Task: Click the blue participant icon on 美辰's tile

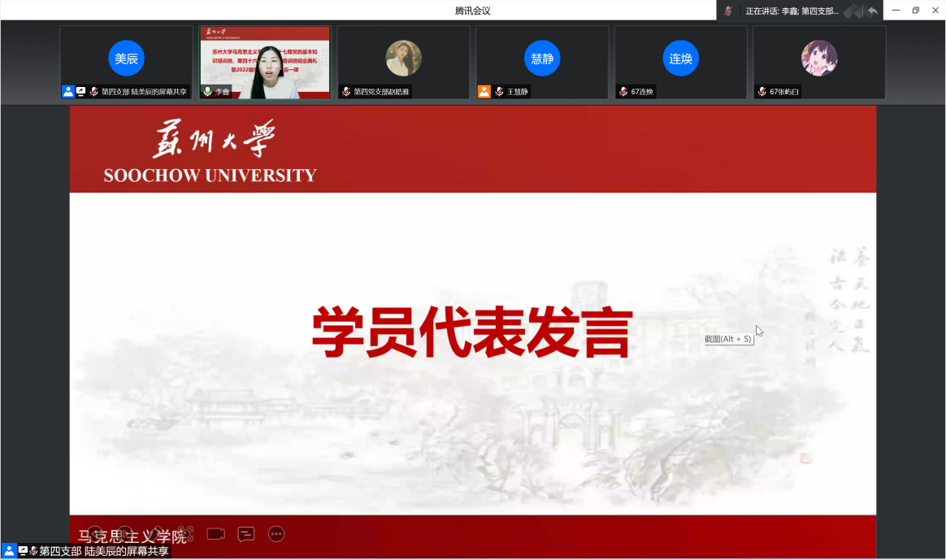Action: coord(68,92)
